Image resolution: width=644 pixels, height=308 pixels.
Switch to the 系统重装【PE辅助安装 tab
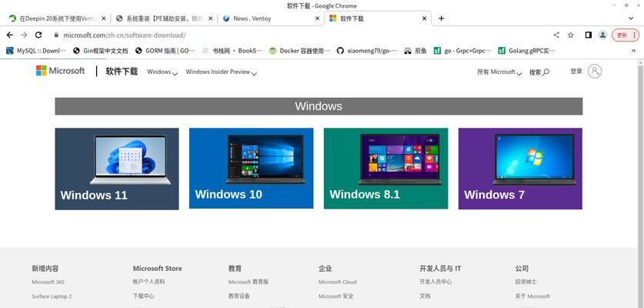(x=164, y=18)
